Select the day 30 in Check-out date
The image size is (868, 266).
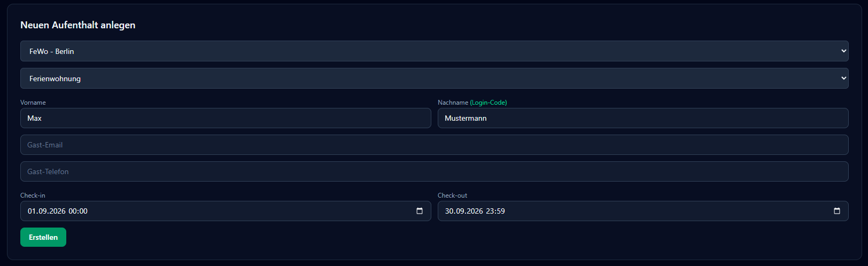tap(449, 211)
